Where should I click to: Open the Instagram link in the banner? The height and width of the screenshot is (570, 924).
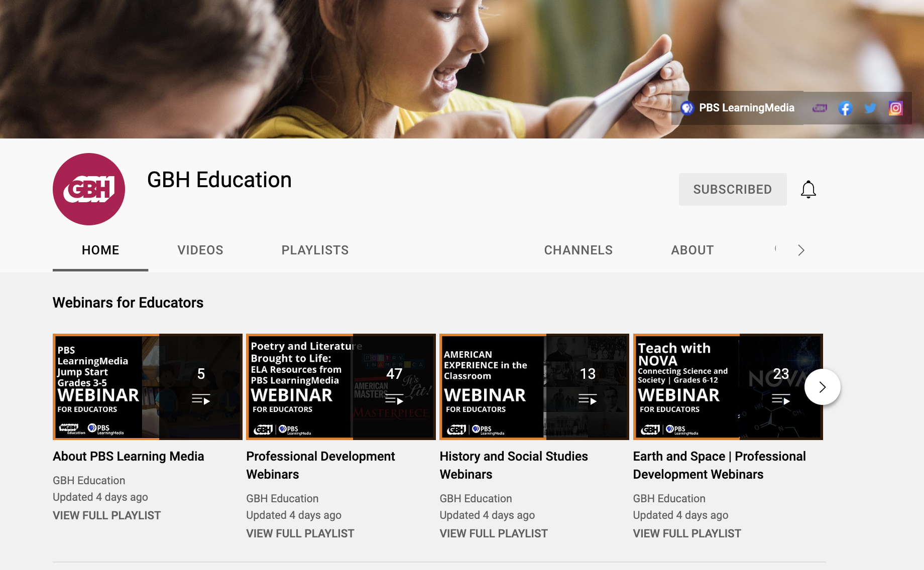coord(895,108)
